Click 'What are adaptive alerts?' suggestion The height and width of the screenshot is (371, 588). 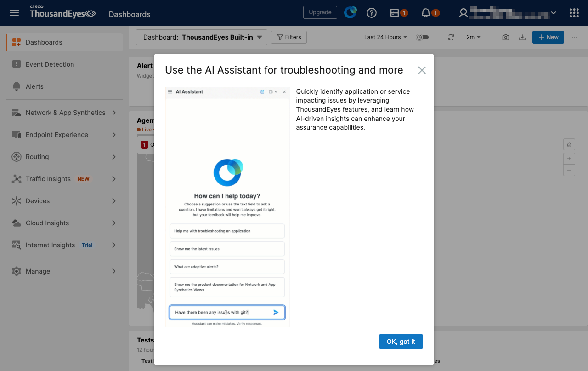[227, 267]
